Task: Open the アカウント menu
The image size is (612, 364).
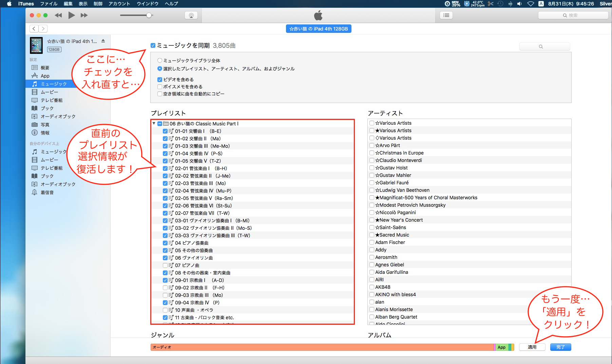Action: [119, 4]
